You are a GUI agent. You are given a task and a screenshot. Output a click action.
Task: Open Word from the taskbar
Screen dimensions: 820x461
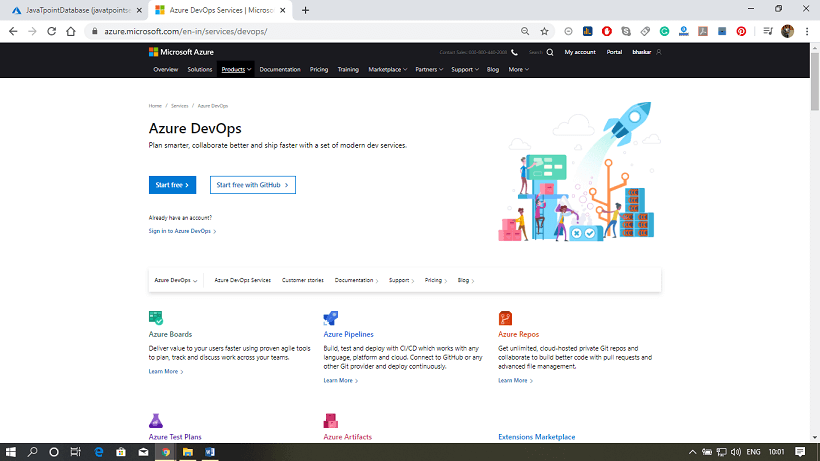click(210, 452)
